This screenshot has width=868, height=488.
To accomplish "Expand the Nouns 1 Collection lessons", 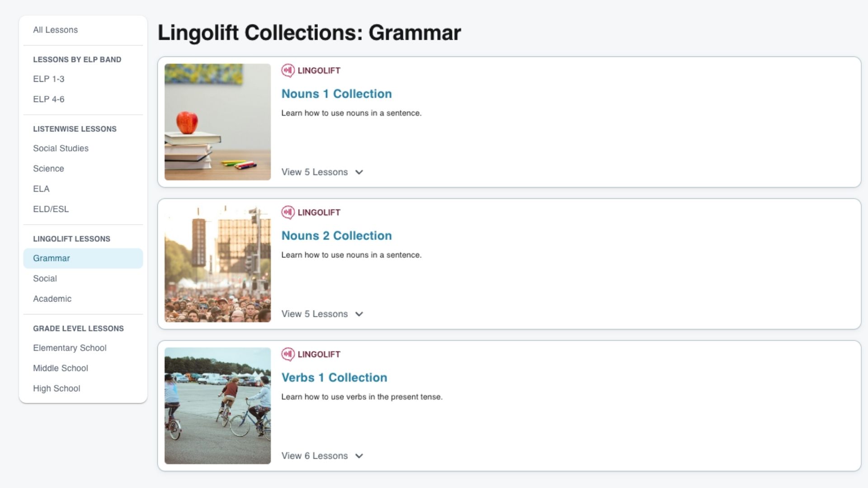I will pos(322,172).
